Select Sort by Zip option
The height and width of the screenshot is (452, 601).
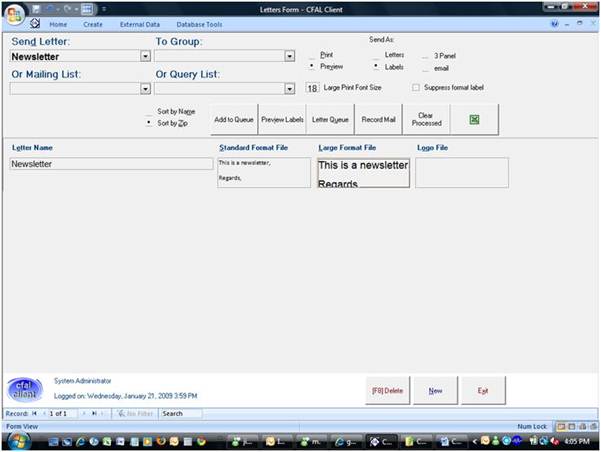149,123
